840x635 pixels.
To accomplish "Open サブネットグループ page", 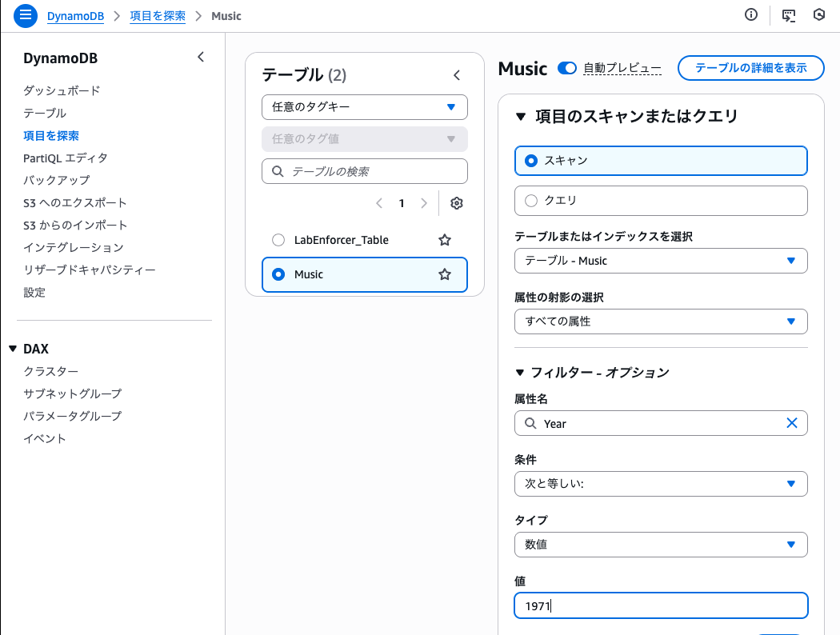I will (x=72, y=393).
